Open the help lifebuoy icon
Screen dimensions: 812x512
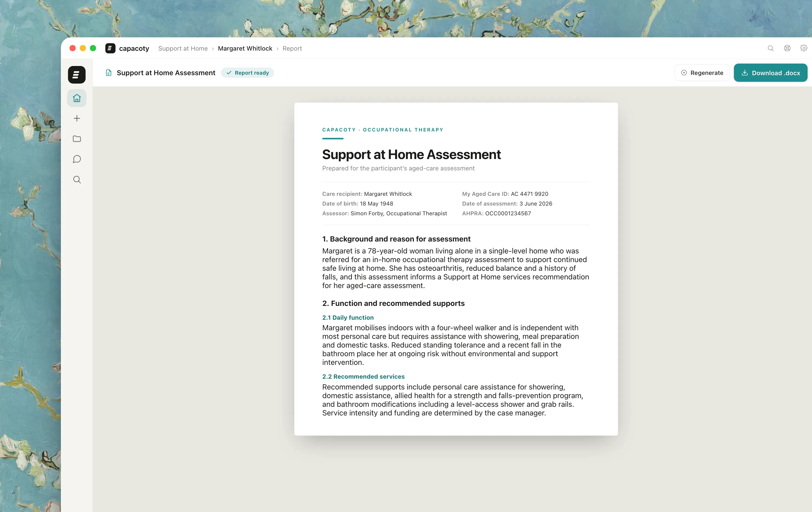click(x=787, y=48)
